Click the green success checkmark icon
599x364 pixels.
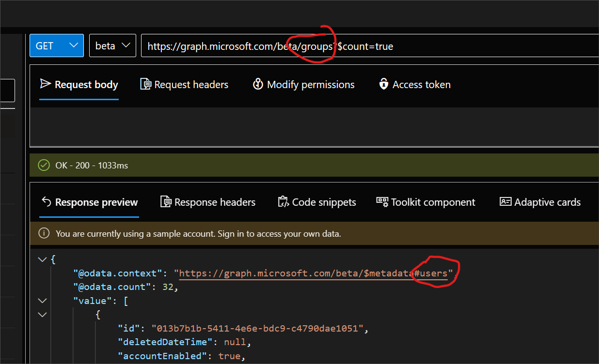click(43, 165)
